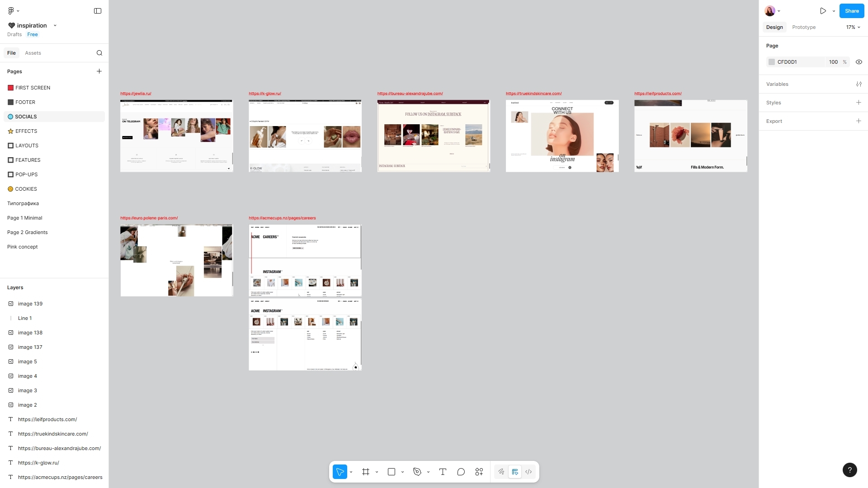Select the image 139 layer
This screenshot has height=488, width=868.
30,304
